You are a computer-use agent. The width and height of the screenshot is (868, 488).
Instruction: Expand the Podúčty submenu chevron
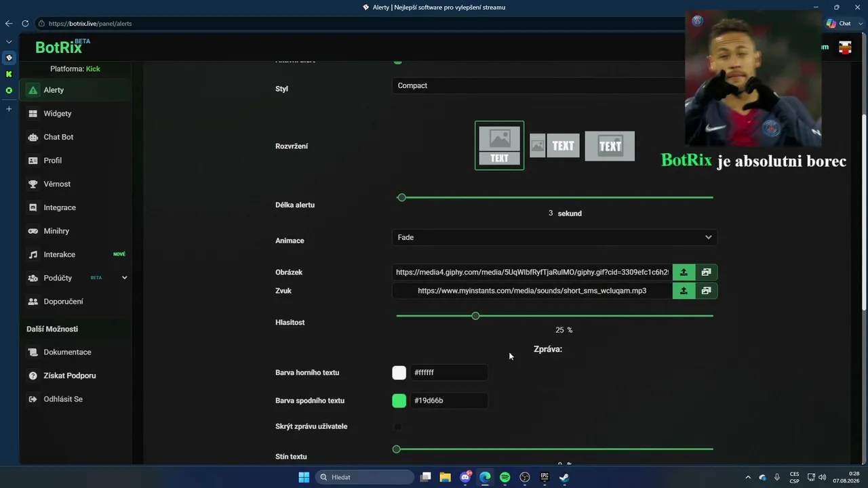pyautogui.click(x=124, y=278)
